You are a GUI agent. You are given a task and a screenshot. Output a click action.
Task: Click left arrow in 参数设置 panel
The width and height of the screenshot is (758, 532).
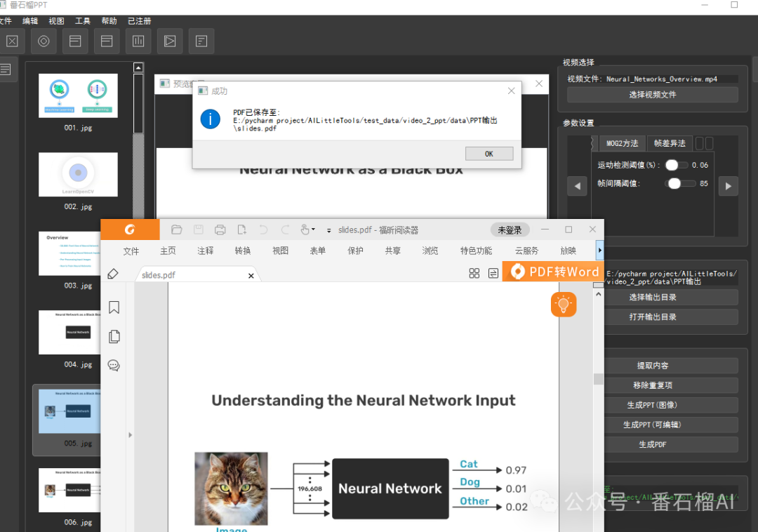577,186
